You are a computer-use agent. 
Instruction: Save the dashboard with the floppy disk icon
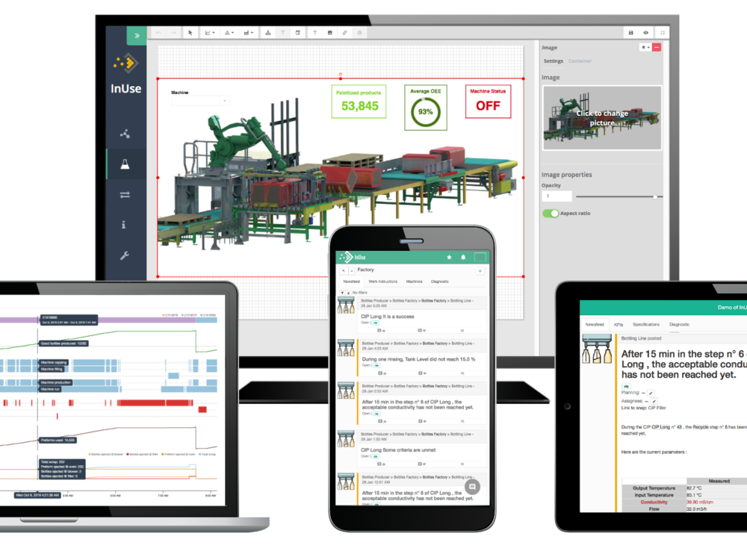[630, 33]
